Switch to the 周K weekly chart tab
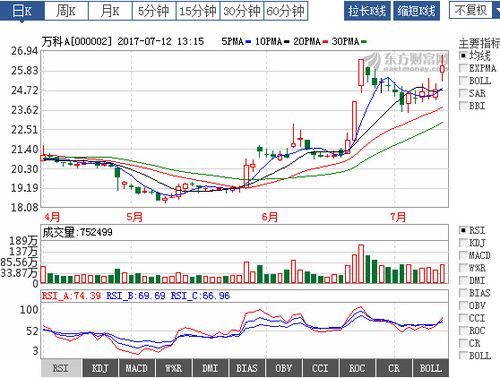This screenshot has width=500, height=378. click(66, 11)
